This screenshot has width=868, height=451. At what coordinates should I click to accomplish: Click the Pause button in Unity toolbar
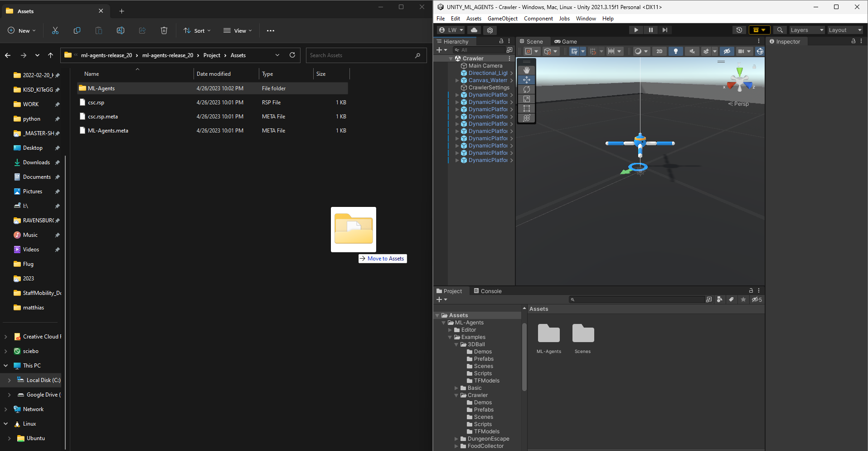(x=650, y=30)
